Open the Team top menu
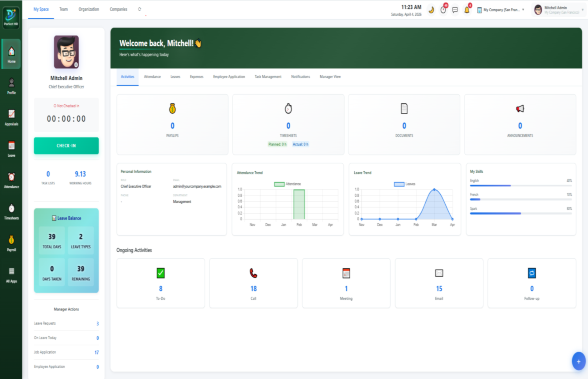Screen dimensions: 588x379 (x=63, y=9)
